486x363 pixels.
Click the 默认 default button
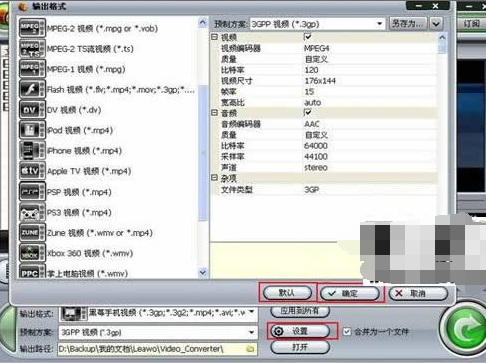pyautogui.click(x=287, y=293)
